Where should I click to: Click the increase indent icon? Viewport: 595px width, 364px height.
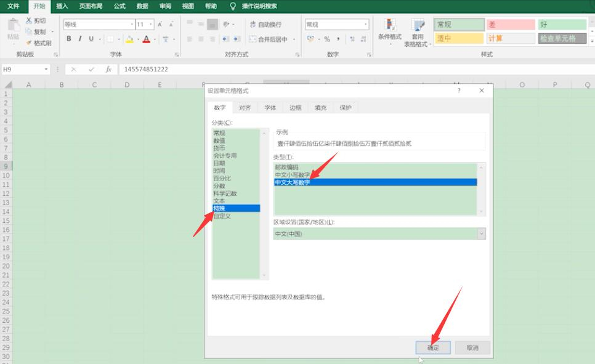click(x=237, y=39)
